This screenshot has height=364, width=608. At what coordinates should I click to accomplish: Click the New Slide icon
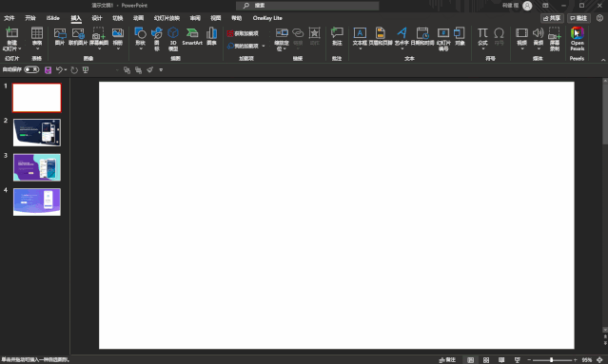(11, 33)
